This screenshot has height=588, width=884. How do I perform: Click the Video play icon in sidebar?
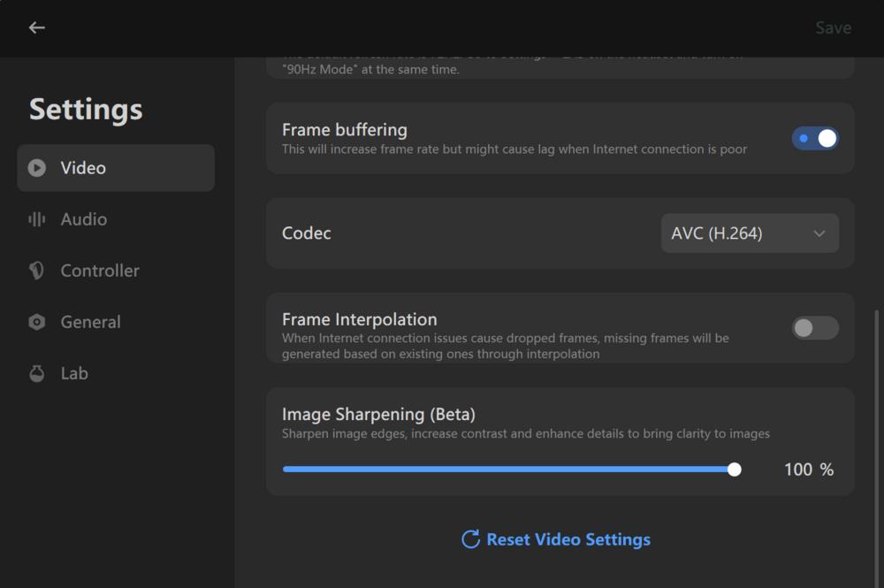(x=37, y=168)
